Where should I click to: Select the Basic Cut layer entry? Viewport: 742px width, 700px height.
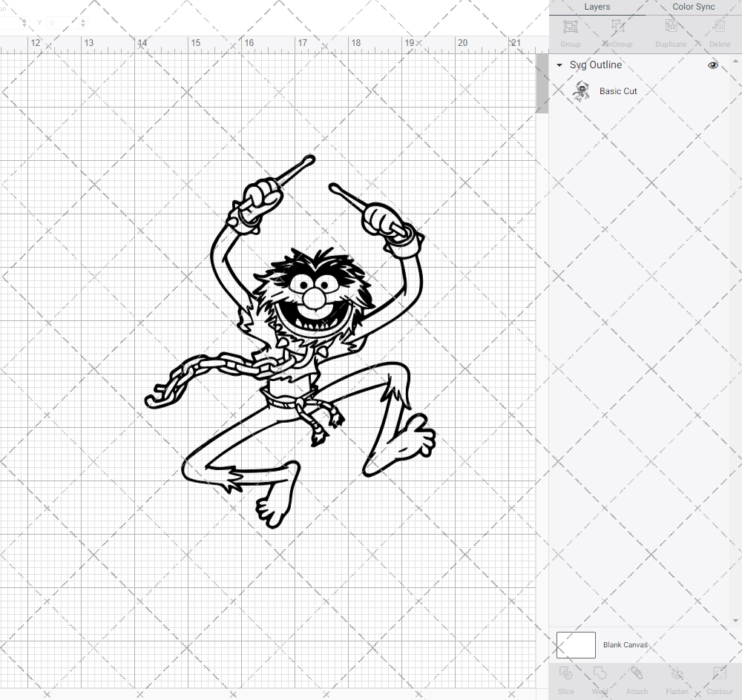pos(618,90)
